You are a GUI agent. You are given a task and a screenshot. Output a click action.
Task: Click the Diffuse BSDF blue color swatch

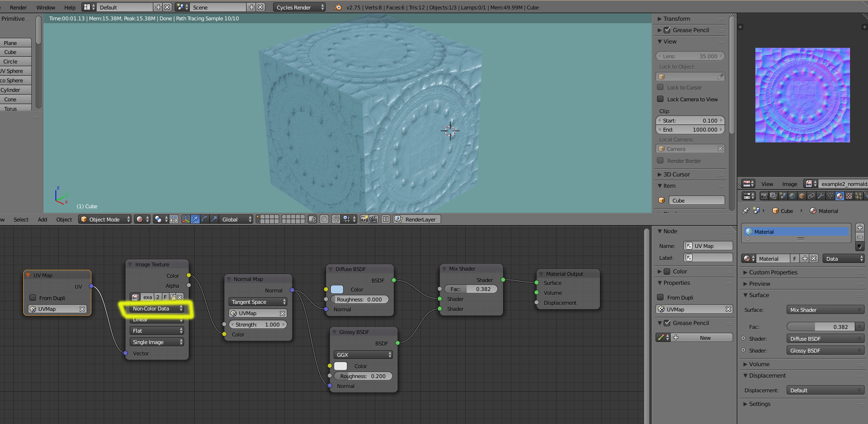pos(337,289)
